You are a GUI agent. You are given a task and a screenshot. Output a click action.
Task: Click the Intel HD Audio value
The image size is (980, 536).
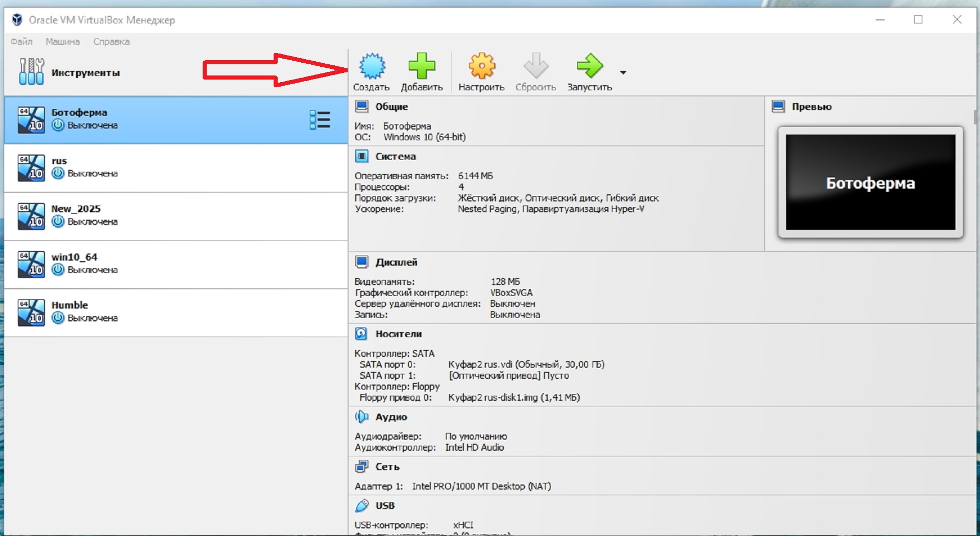coord(475,447)
